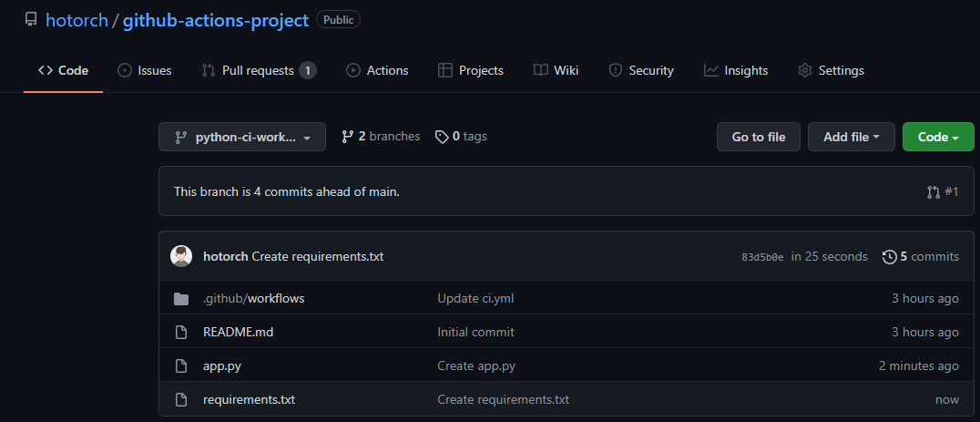This screenshot has width=980, height=422.
Task: Open the Wiki tab
Action: click(x=556, y=71)
